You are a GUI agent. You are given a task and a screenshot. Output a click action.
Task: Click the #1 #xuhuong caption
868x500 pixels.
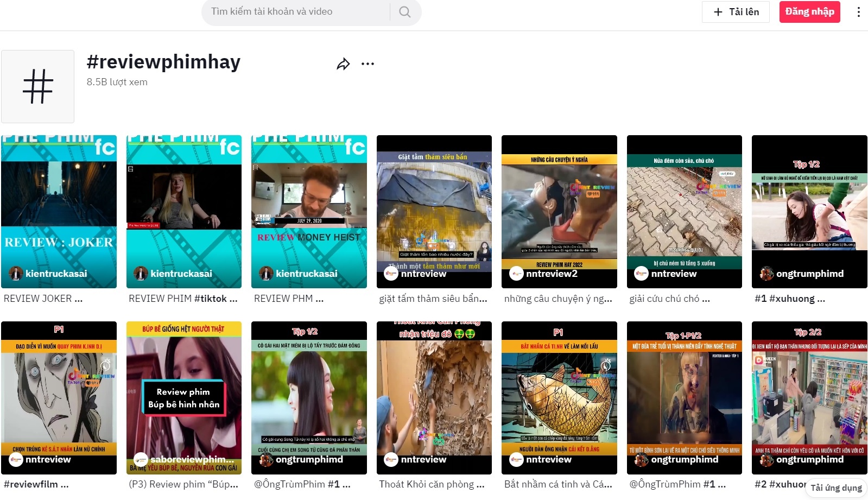[790, 299]
